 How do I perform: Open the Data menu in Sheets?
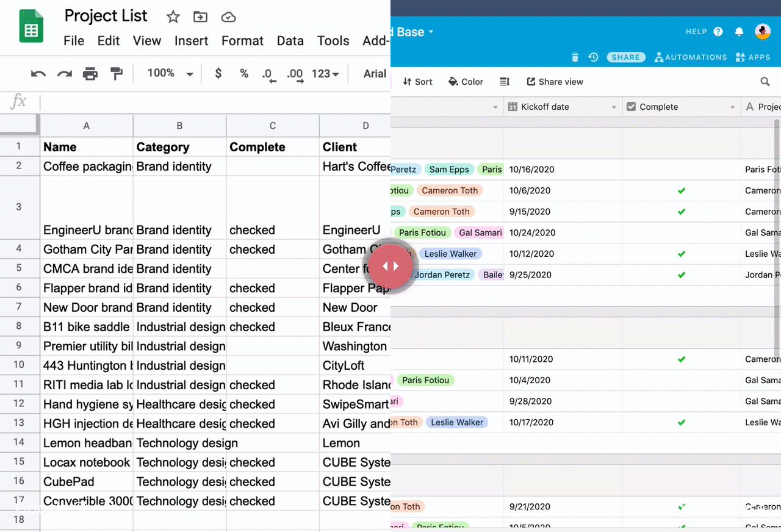290,41
